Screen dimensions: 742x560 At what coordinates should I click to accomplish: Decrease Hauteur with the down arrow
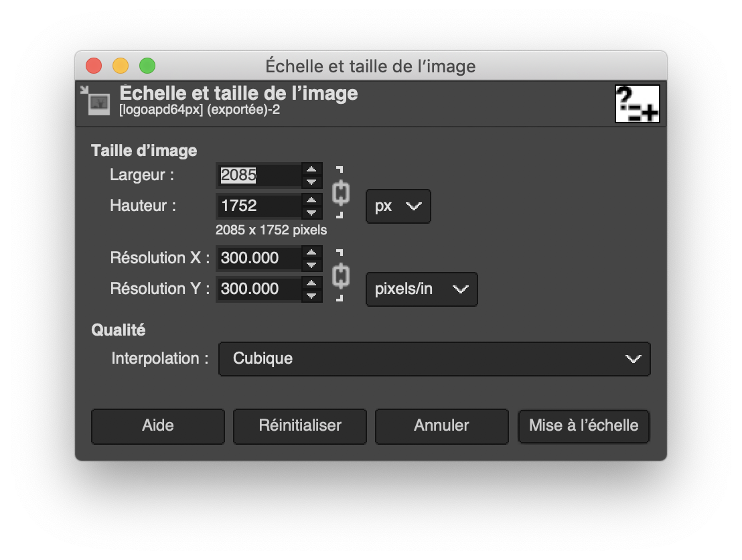311,212
